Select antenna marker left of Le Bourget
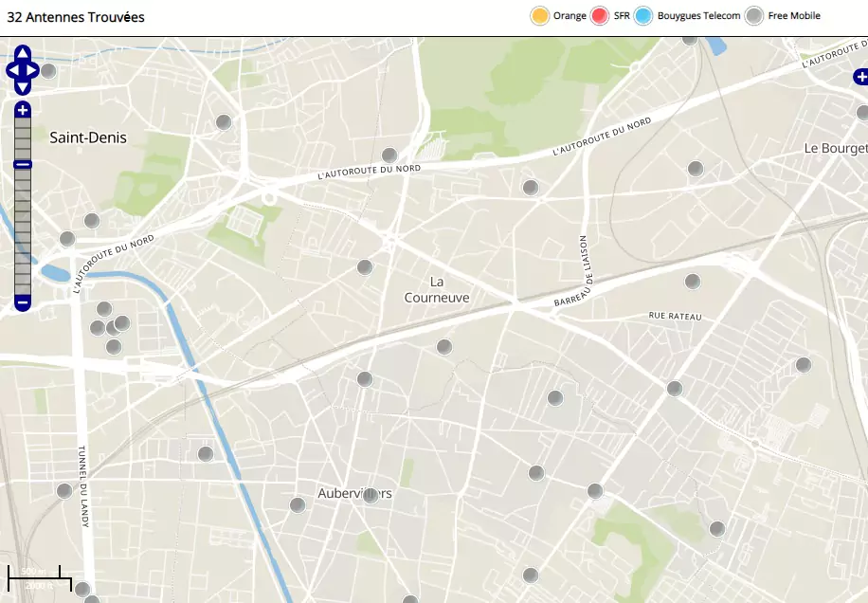868x603 pixels. (696, 169)
